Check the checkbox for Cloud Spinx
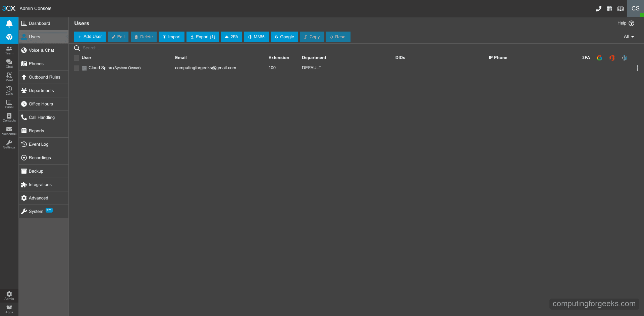Screen dimensions: 644x316 (x=76, y=68)
